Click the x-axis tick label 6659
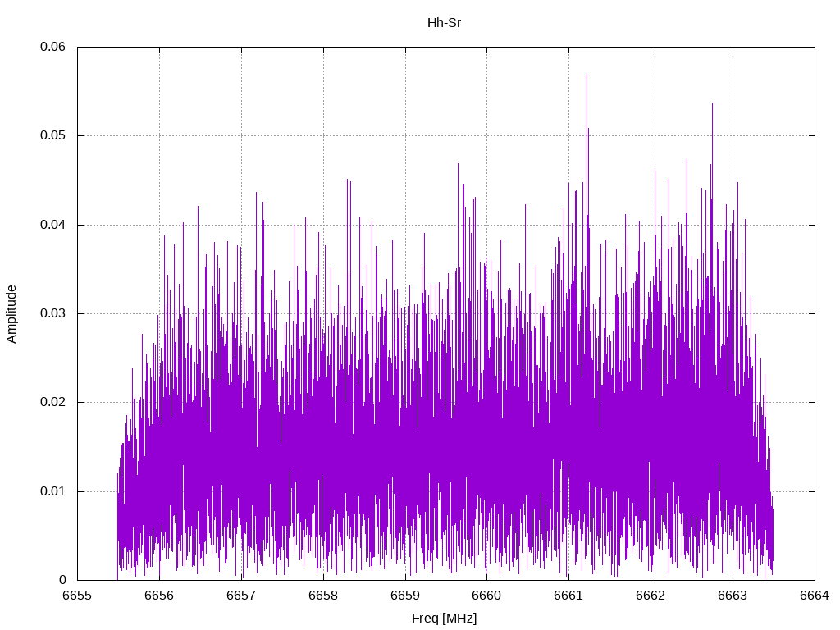This screenshot has width=840, height=630. tap(405, 596)
